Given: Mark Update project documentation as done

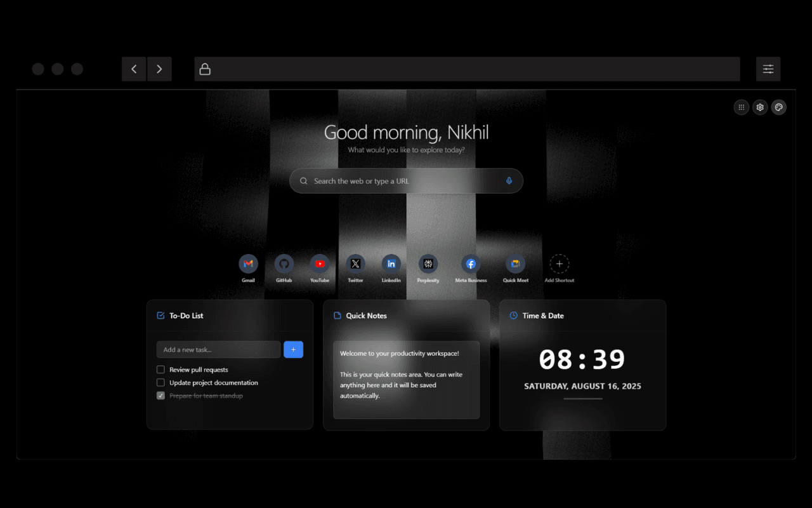Looking at the screenshot, I should (160, 382).
